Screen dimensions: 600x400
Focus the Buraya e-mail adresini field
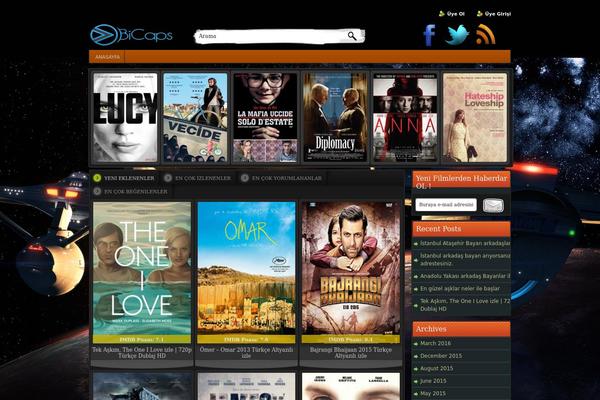coord(446,205)
